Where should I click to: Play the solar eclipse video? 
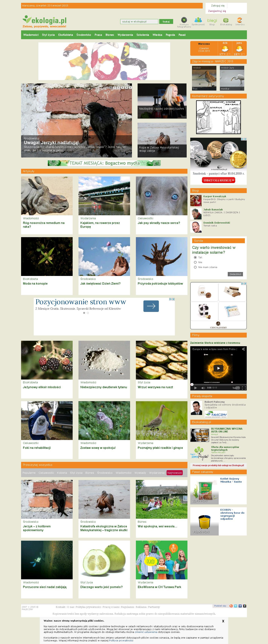[x=219, y=368]
